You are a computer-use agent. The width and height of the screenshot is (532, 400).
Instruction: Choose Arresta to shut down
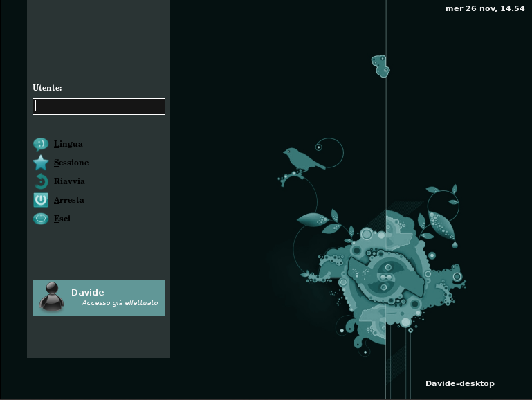[69, 200]
